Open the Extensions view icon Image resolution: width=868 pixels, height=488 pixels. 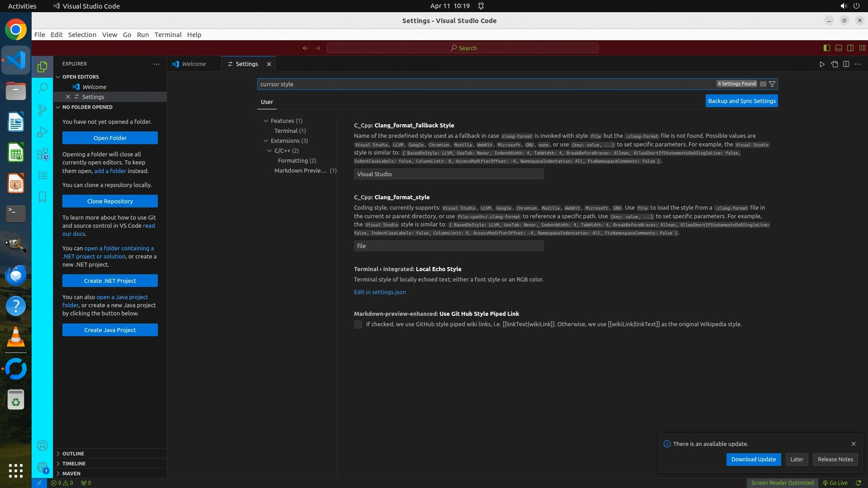pos(42,154)
